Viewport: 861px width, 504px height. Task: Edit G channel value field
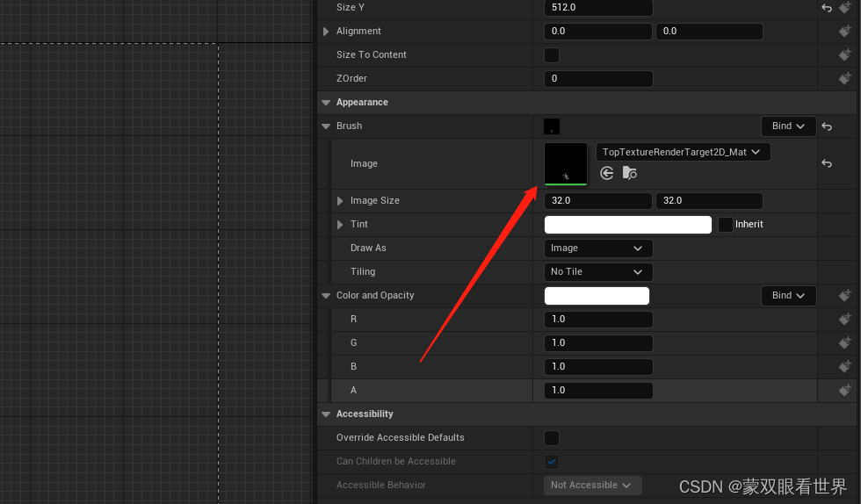point(598,342)
